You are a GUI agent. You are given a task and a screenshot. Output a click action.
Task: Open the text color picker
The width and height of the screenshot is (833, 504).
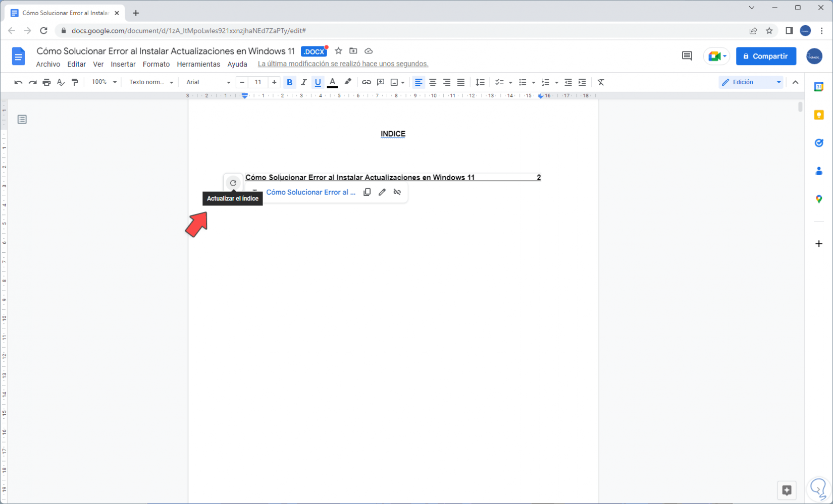point(332,82)
